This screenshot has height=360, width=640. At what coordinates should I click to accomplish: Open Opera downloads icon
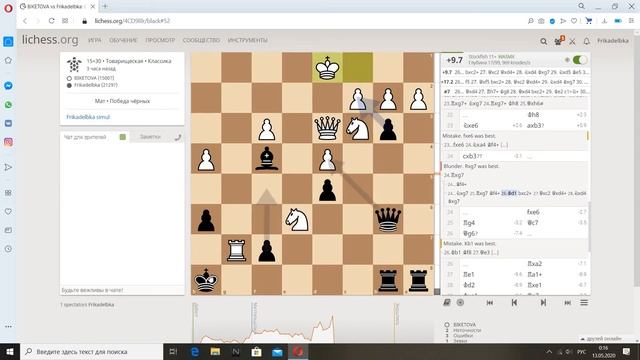[x=604, y=21]
